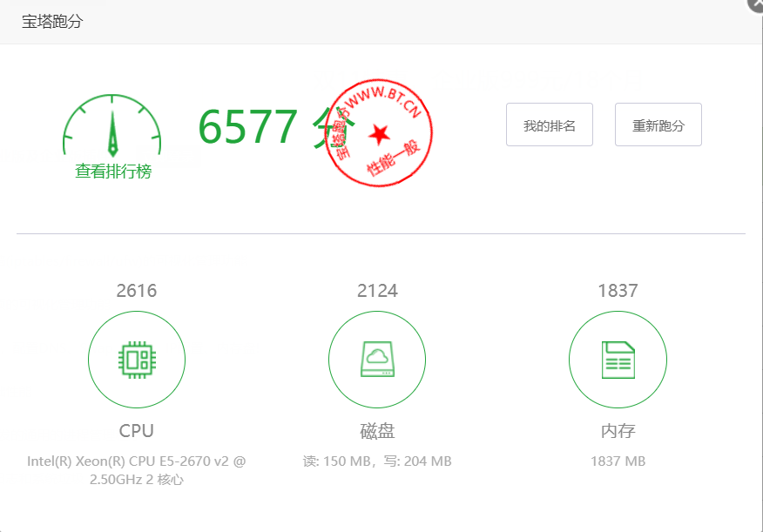Click the disk read/write speed text
Viewport: 763px width, 532px height.
(x=377, y=461)
